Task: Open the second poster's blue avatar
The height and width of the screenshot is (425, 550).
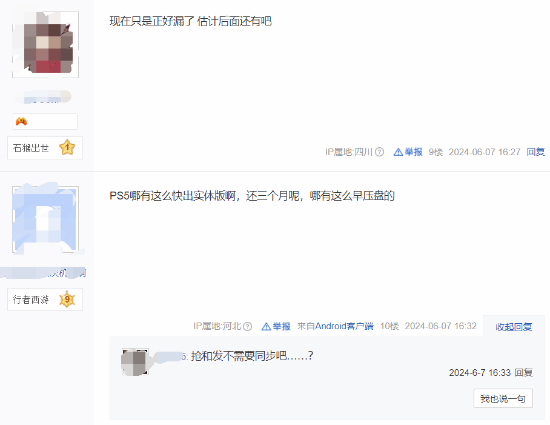Action: [x=45, y=219]
